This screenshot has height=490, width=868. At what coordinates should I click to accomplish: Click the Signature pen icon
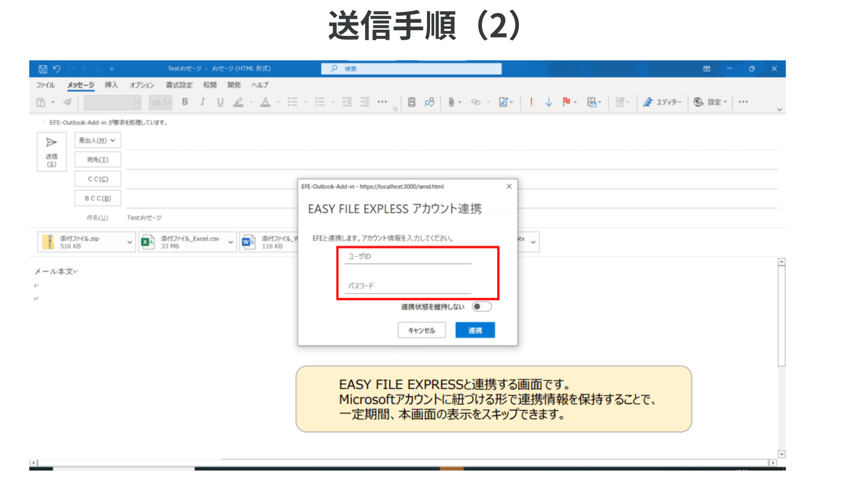point(504,102)
